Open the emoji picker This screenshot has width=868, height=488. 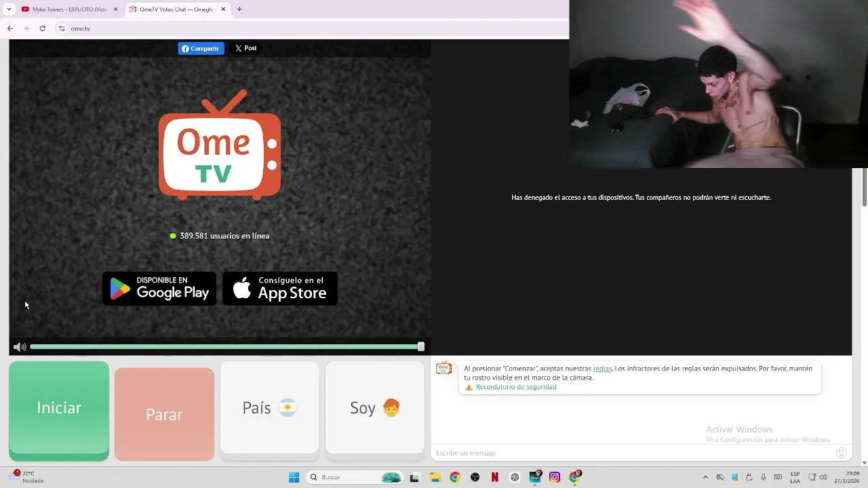(x=842, y=453)
